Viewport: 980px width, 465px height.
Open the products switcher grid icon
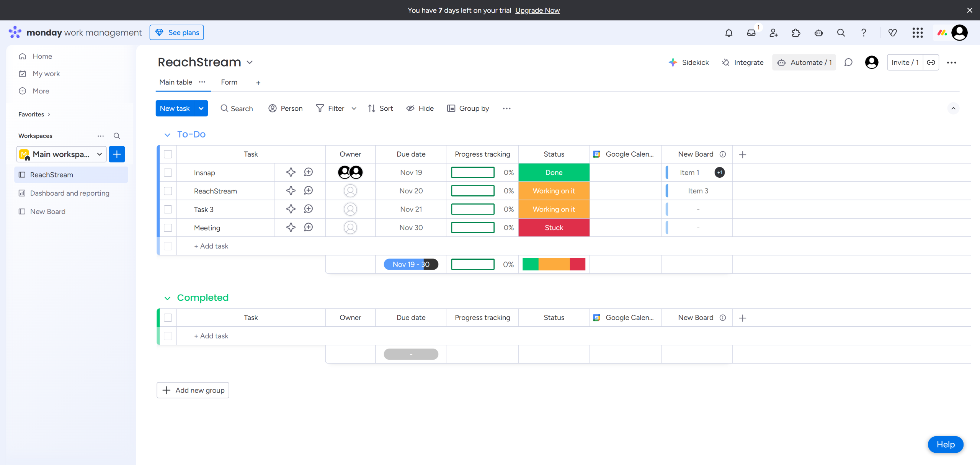[x=918, y=33]
